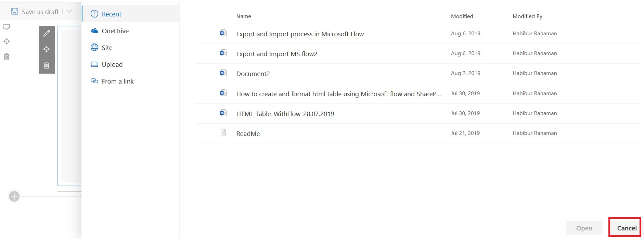Image resolution: width=644 pixels, height=239 pixels.
Task: Click the move section icon at the left edge
Action: pos(7,41)
